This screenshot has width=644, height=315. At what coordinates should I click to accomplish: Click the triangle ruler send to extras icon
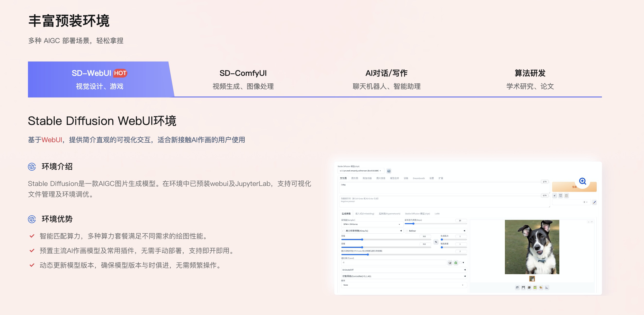coord(547,288)
